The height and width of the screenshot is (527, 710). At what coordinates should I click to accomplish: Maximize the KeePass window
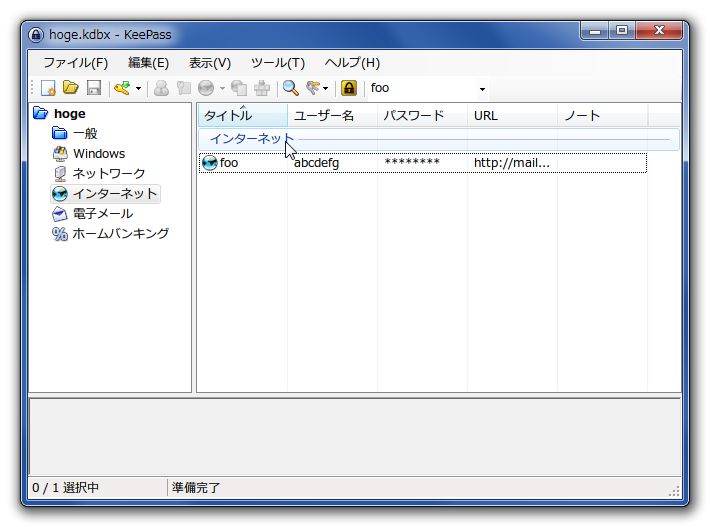pos(622,31)
